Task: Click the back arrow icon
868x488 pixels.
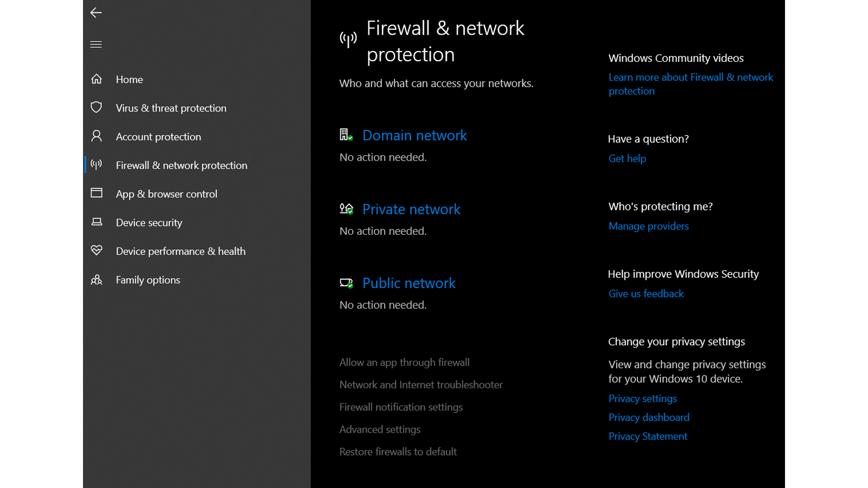Action: point(96,12)
